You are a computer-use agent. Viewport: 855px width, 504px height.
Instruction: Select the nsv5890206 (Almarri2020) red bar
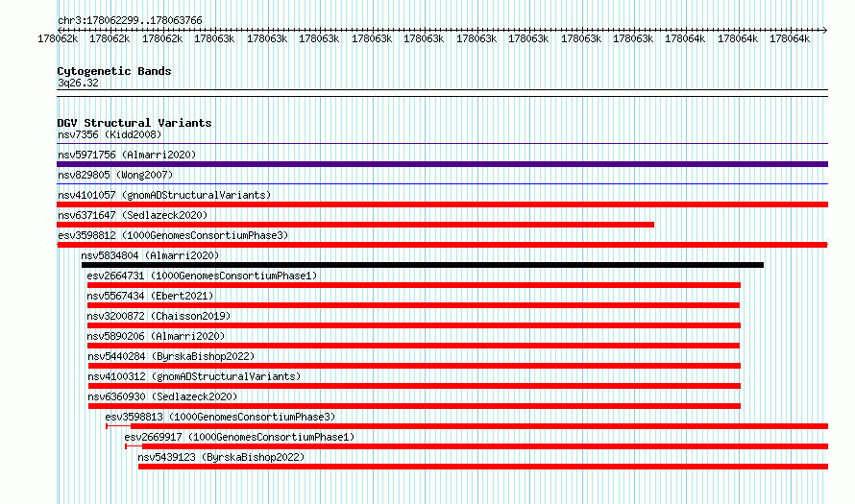click(413, 346)
